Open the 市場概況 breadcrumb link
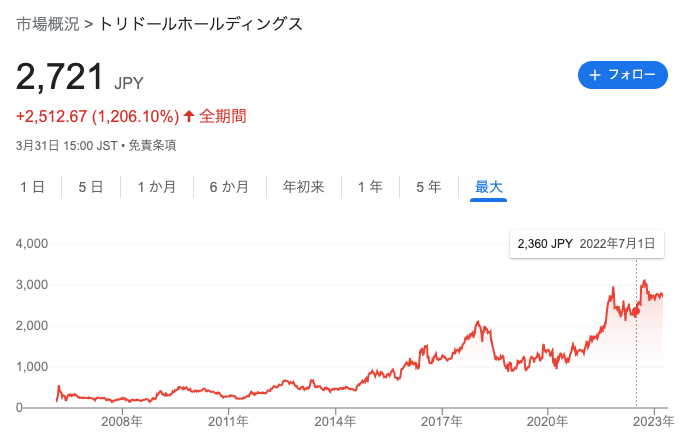This screenshot has height=439, width=687. coord(48,24)
